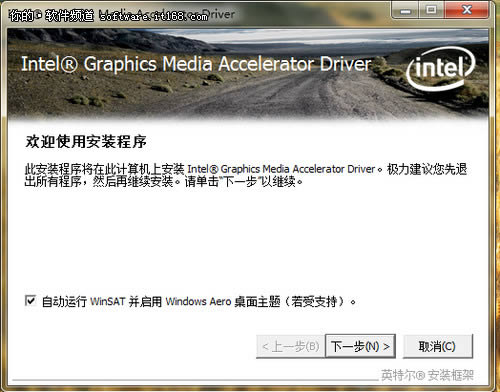Click the software.it168.com watermark
The image size is (500, 392).
[154, 16]
